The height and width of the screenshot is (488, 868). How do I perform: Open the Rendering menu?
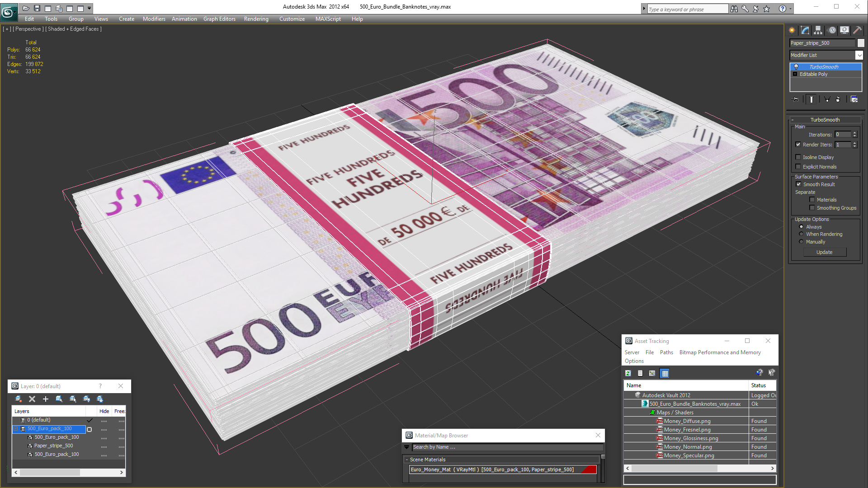coord(256,19)
